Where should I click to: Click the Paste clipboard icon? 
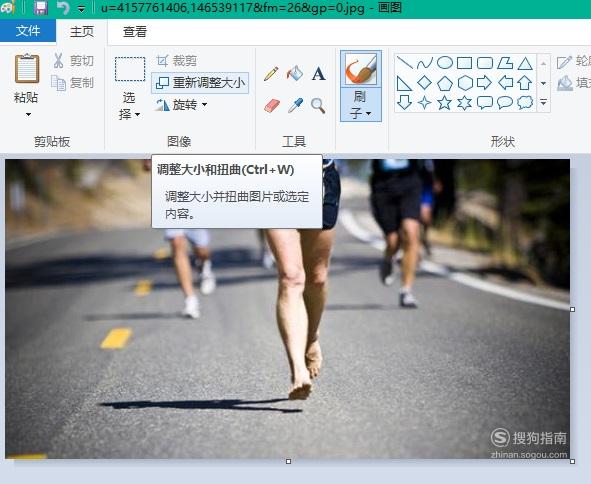(x=27, y=69)
